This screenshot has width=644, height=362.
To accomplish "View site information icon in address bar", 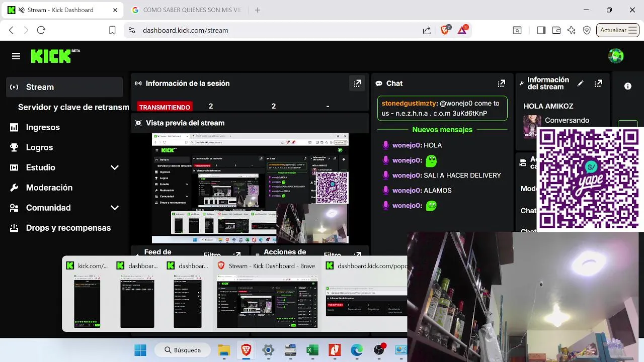I will (131, 30).
